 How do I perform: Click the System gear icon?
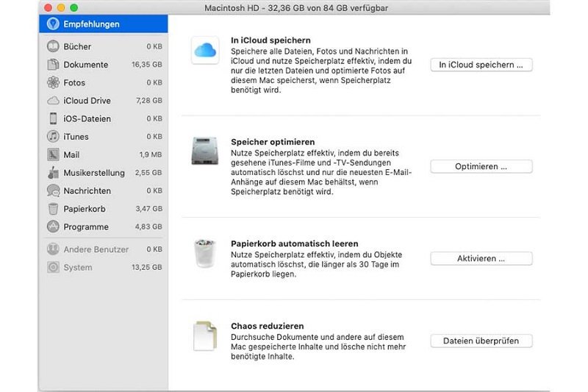pyautogui.click(x=53, y=267)
